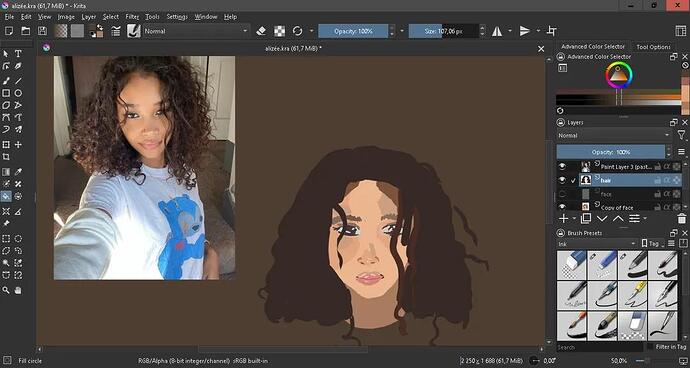Viewport: 690px width, 368px height.
Task: Expand vertical mirror options arrow
Action: pos(538,31)
